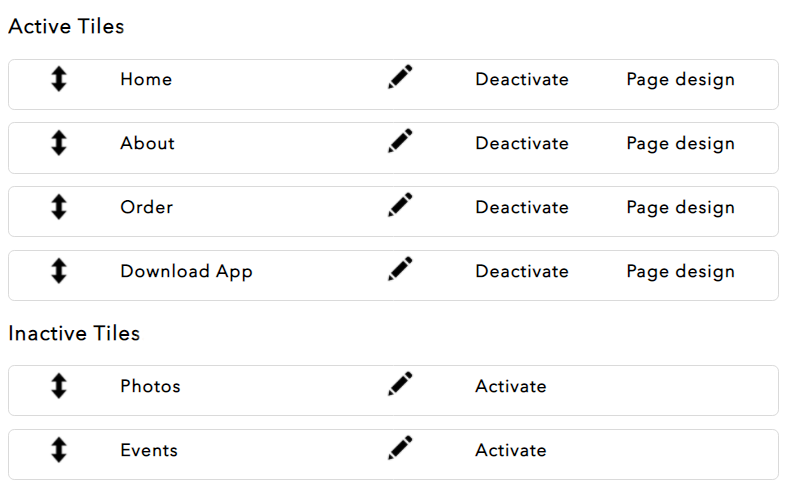Click the reorder arrows for Home tile
The image size is (800, 492).
(59, 79)
